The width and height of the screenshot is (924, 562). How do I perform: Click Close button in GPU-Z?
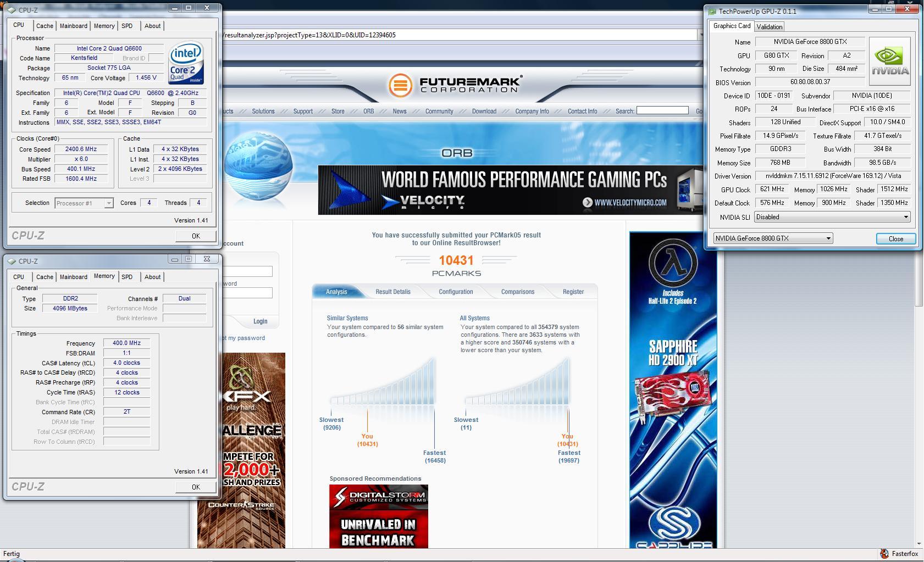896,238
